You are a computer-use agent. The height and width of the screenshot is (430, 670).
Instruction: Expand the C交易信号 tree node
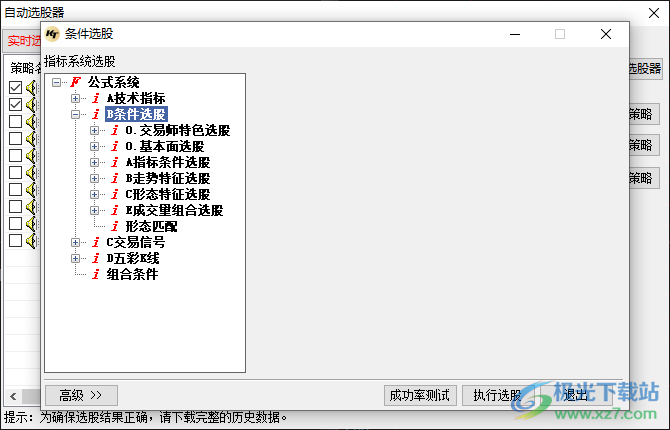coord(75,242)
